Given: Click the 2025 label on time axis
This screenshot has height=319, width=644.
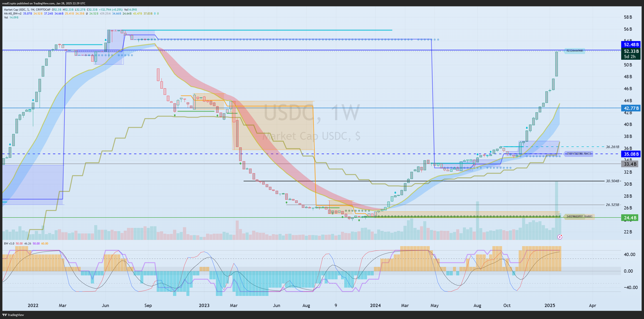Looking at the screenshot, I should coord(550,305).
